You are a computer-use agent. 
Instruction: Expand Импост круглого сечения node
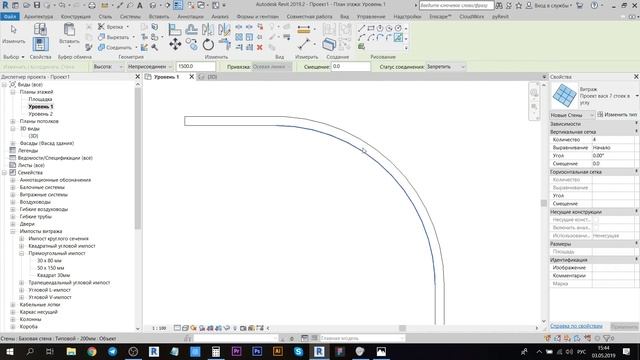tap(22, 239)
